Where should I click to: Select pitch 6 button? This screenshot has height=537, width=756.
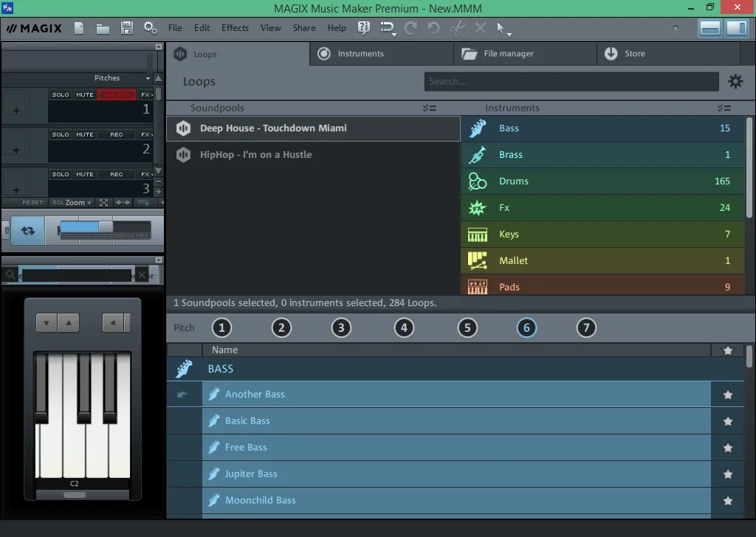[526, 328]
